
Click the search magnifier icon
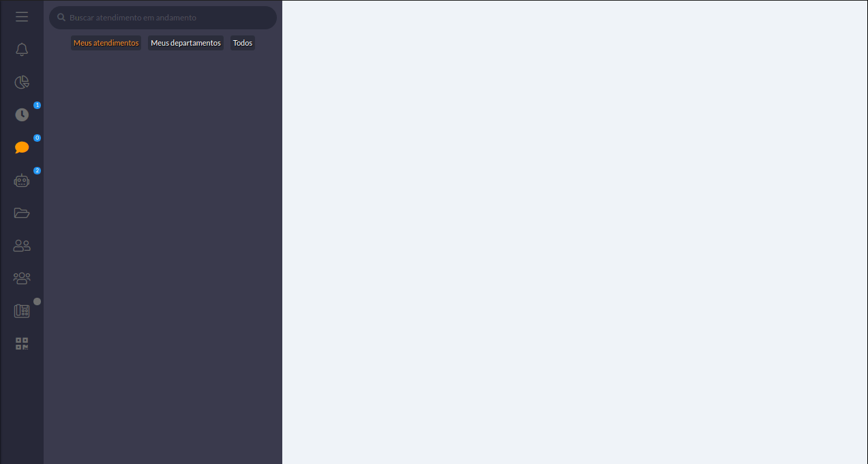61,18
